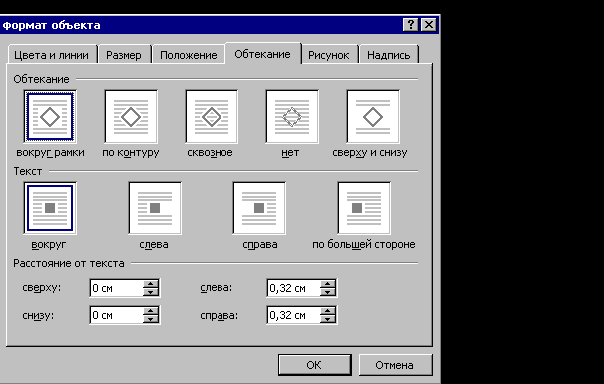Click the title bar help question mark button
The width and height of the screenshot is (604, 384).
(411, 25)
